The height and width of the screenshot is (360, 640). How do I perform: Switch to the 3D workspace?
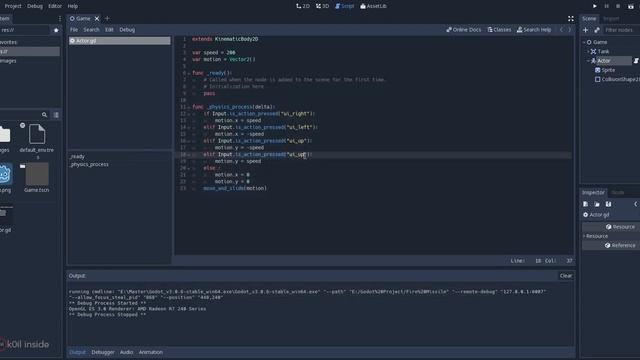click(x=322, y=6)
